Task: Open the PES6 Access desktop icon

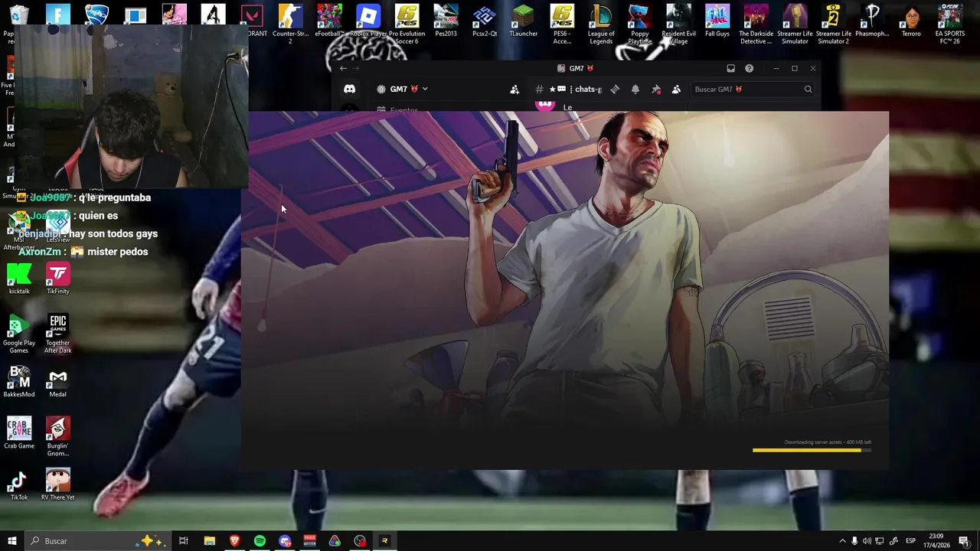Action: (562, 23)
